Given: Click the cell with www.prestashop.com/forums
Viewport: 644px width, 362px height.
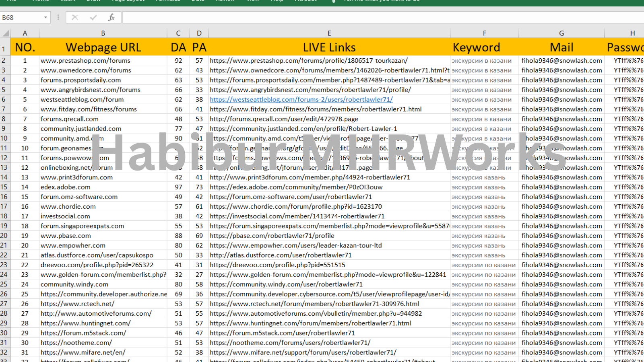Looking at the screenshot, I should click(103, 60).
